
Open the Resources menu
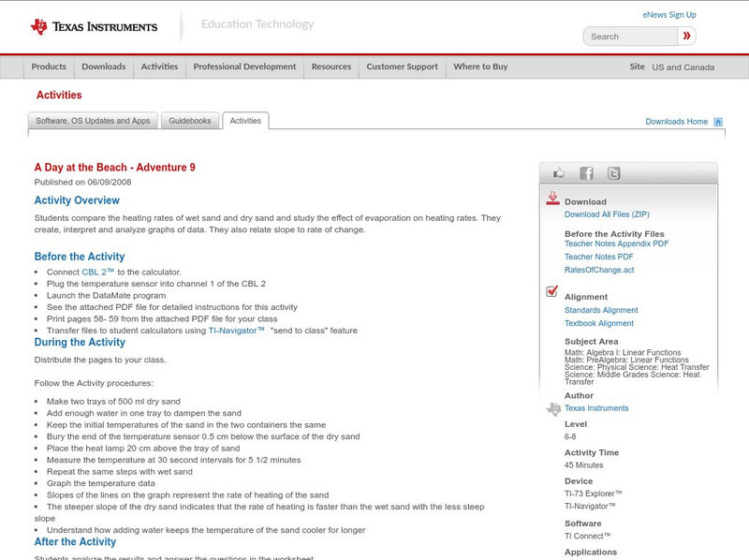[331, 66]
